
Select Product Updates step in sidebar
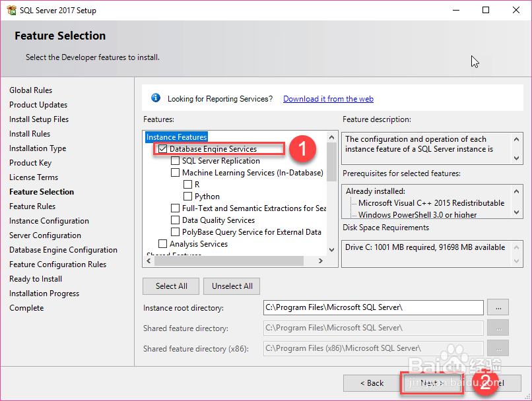coord(38,105)
